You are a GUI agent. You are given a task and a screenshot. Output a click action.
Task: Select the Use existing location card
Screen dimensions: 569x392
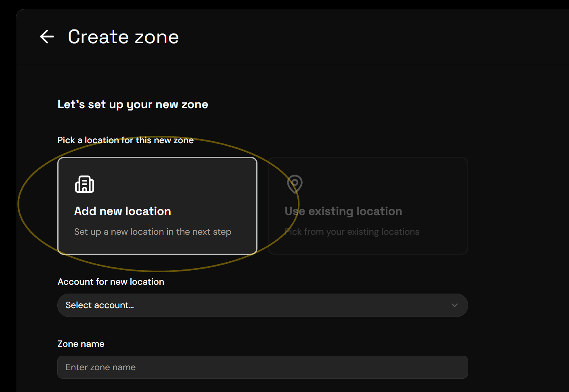coord(368,206)
